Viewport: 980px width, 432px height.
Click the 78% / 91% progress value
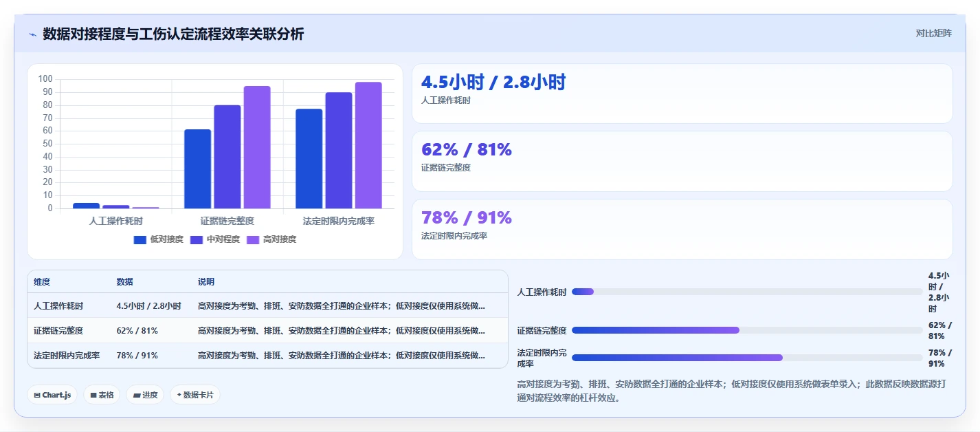pos(939,358)
